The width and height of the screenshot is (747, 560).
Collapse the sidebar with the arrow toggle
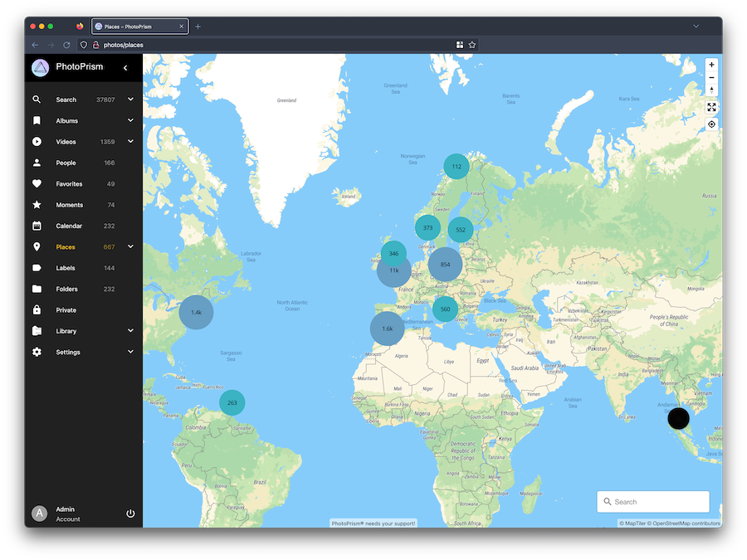click(x=125, y=67)
